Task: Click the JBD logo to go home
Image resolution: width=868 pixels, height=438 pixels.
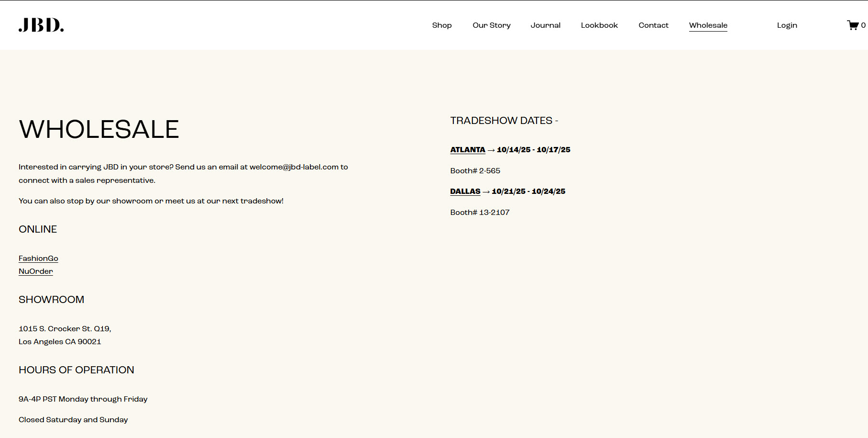Action: (x=41, y=25)
